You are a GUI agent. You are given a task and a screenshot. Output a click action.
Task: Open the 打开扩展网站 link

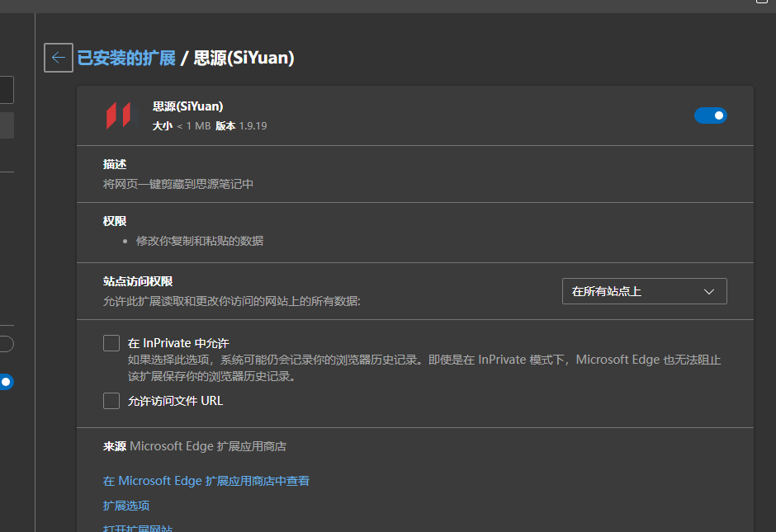point(138,528)
